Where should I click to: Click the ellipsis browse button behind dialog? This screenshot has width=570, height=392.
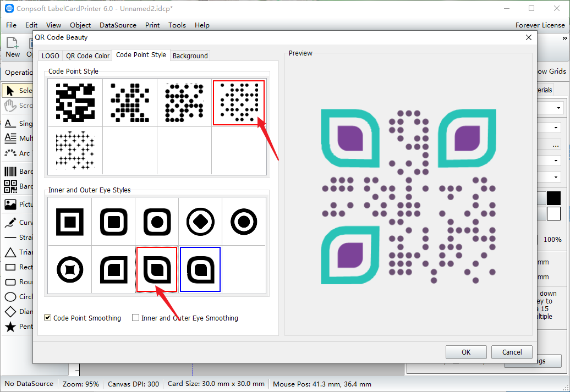tap(556, 145)
